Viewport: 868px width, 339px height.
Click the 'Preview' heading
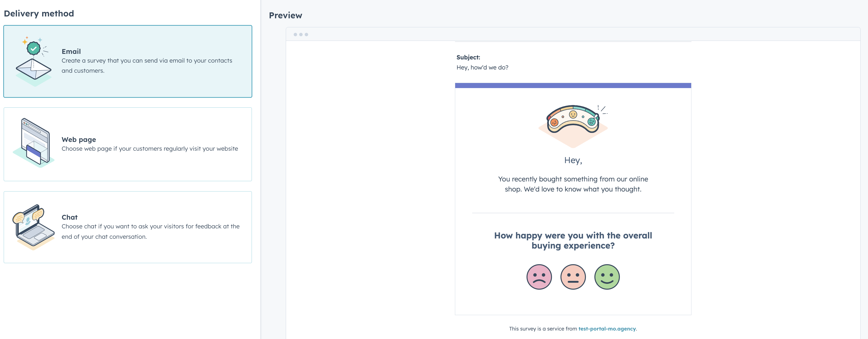click(286, 15)
